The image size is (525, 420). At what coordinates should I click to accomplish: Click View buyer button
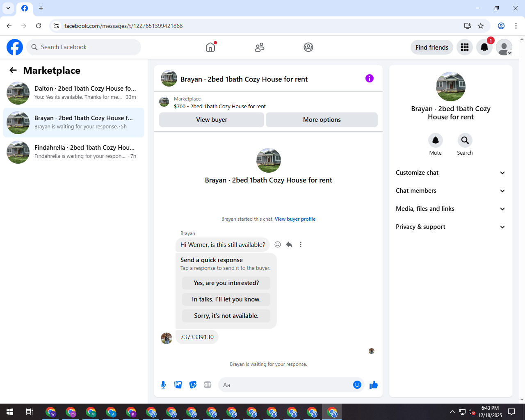tap(212, 120)
